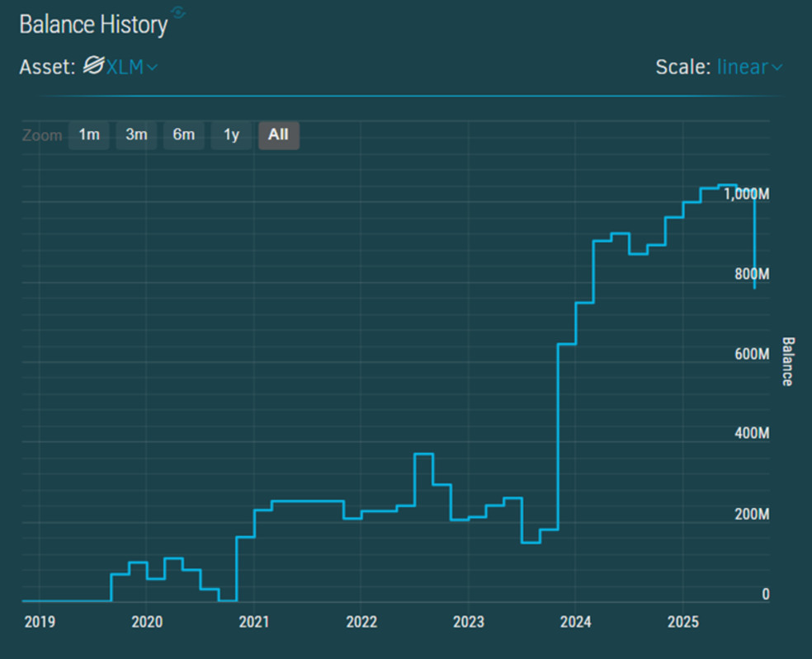Viewport: 812px width, 659px height.
Task: Click the 2024 x-axis label
Action: (x=575, y=620)
